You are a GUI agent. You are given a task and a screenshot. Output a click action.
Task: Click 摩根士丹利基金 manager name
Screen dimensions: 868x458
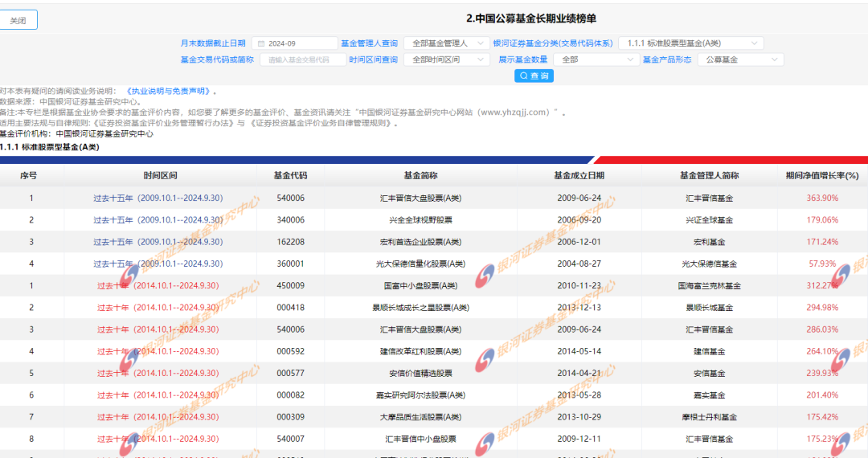[709, 417]
